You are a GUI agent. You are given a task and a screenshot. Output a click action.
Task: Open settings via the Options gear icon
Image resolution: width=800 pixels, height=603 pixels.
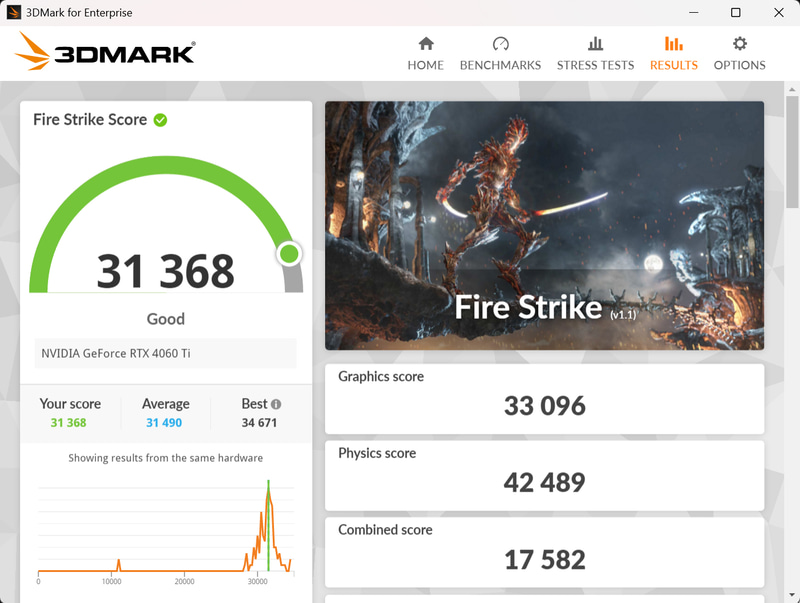[x=739, y=44]
